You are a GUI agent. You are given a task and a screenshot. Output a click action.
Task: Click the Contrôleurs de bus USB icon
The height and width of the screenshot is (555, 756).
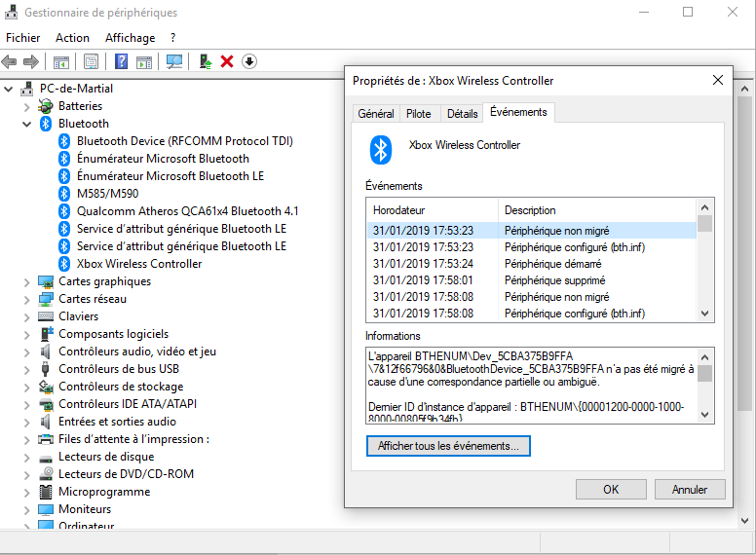tap(46, 369)
